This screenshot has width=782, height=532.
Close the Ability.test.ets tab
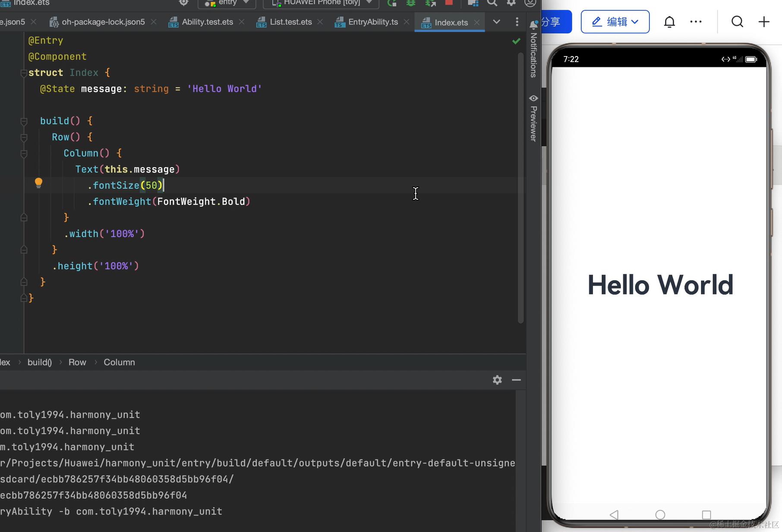pyautogui.click(x=242, y=22)
